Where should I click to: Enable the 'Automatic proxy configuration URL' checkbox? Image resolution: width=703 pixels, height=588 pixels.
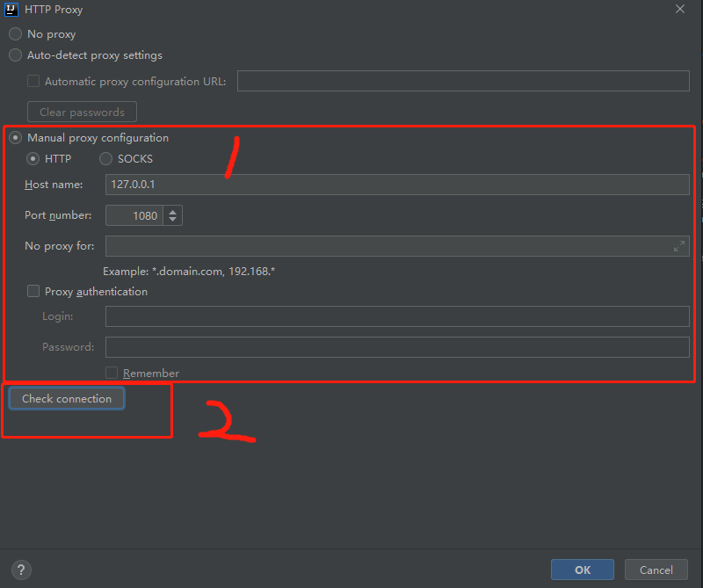[x=33, y=81]
